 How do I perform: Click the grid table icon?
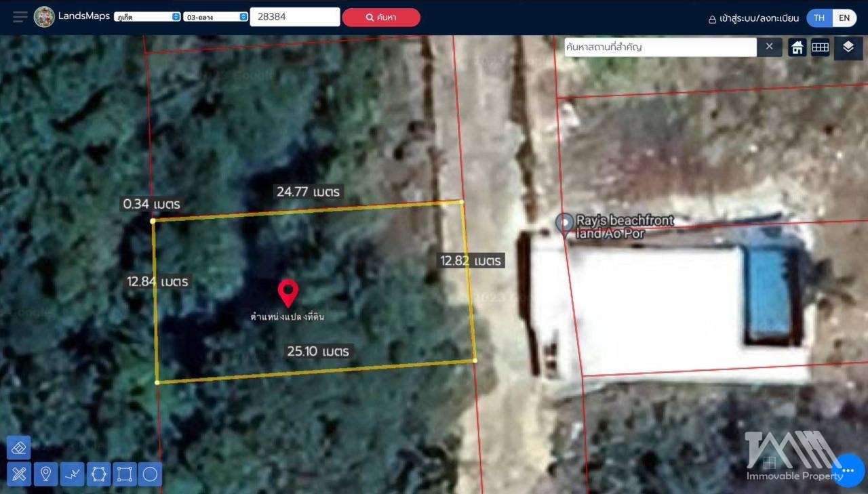821,47
